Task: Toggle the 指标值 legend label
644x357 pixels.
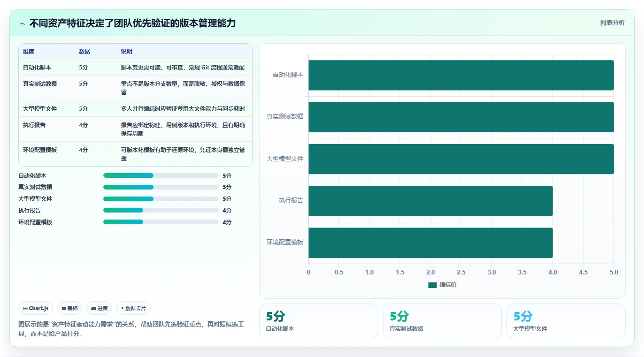Action: click(x=448, y=285)
